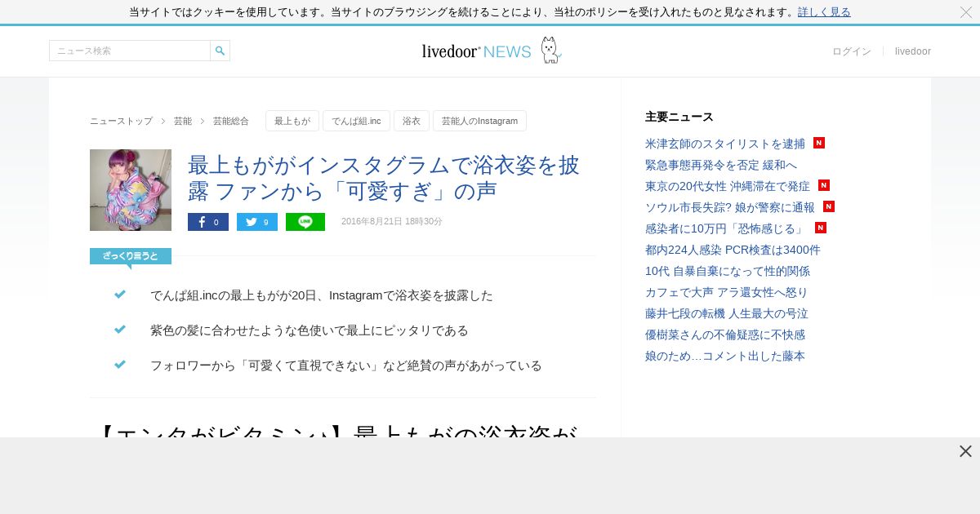This screenshot has width=980, height=514.
Task: Open the article headline 最上もががインスタグラム
Action: click(x=384, y=178)
